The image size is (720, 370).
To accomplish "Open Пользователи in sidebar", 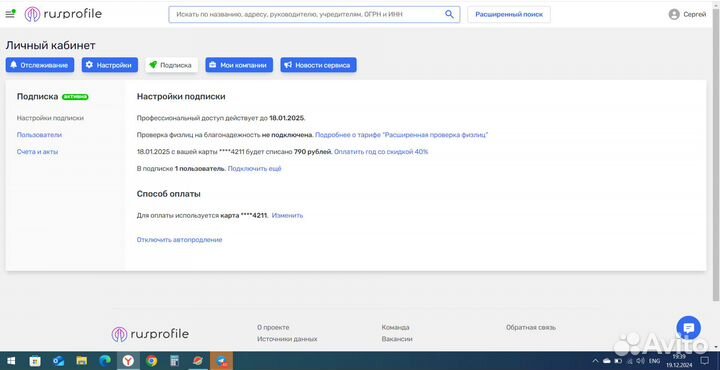I will point(39,135).
